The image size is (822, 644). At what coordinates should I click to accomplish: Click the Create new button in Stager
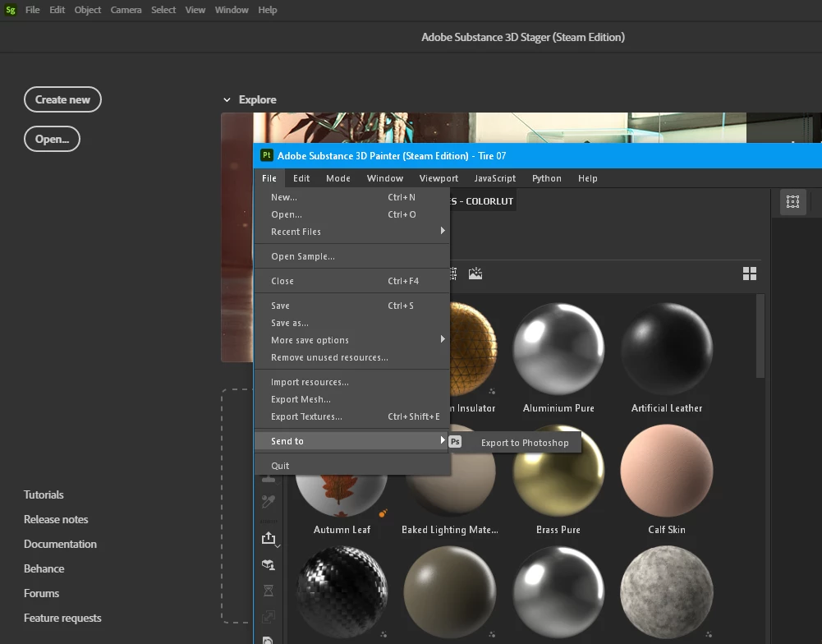(62, 99)
